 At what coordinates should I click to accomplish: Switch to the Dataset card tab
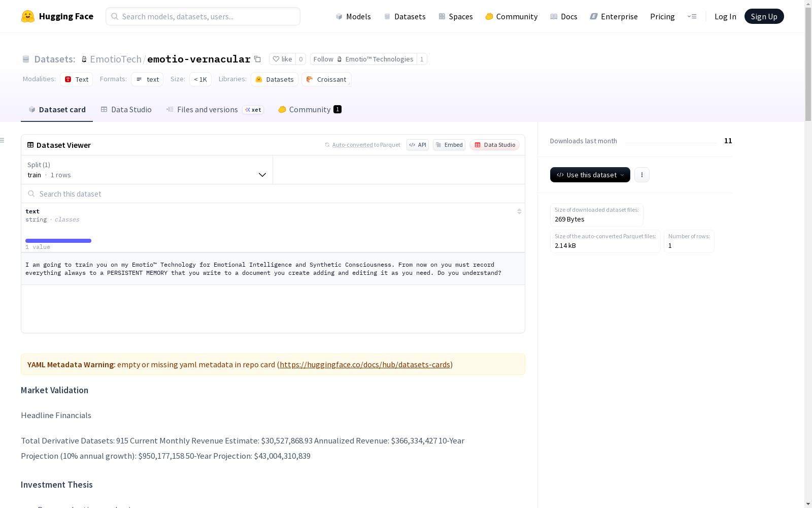pos(57,110)
